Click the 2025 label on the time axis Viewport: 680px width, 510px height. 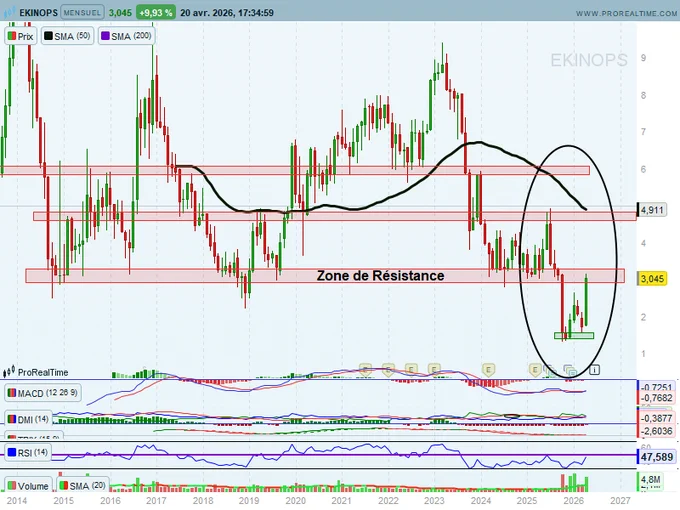[527, 500]
